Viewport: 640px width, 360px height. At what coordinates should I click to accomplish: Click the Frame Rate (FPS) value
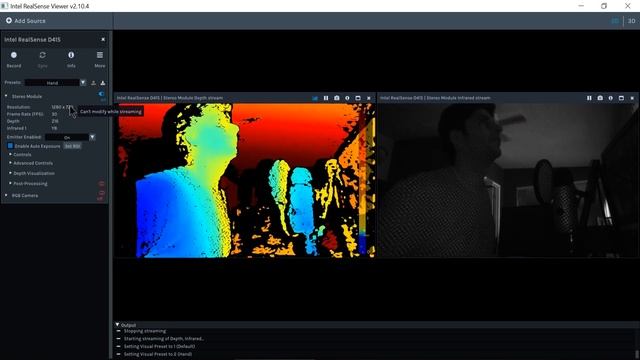click(x=54, y=114)
